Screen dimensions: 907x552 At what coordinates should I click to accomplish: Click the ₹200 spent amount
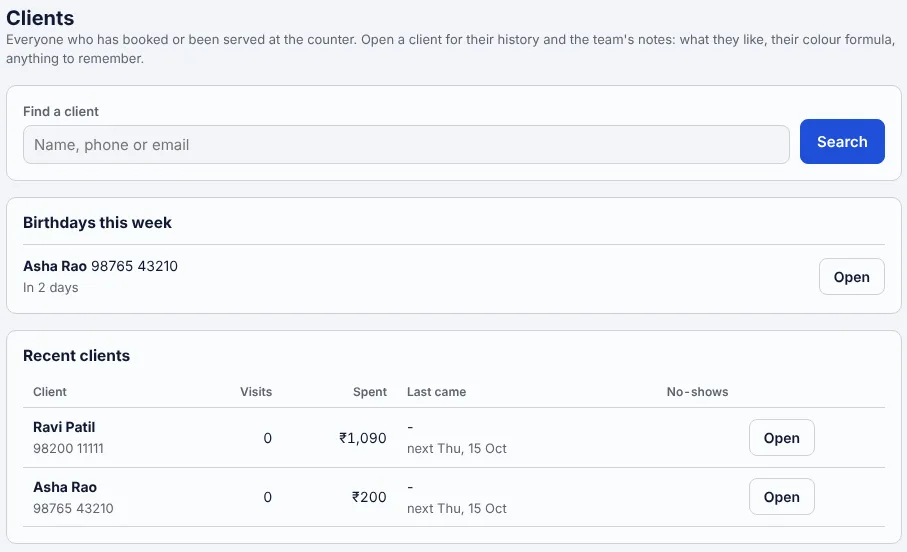369,497
